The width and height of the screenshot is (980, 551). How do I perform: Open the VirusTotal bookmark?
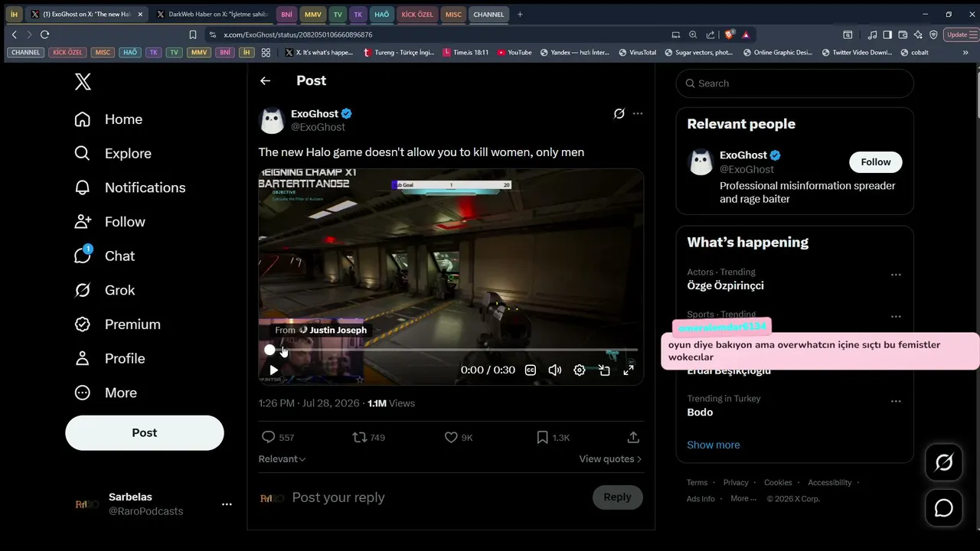click(x=636, y=53)
